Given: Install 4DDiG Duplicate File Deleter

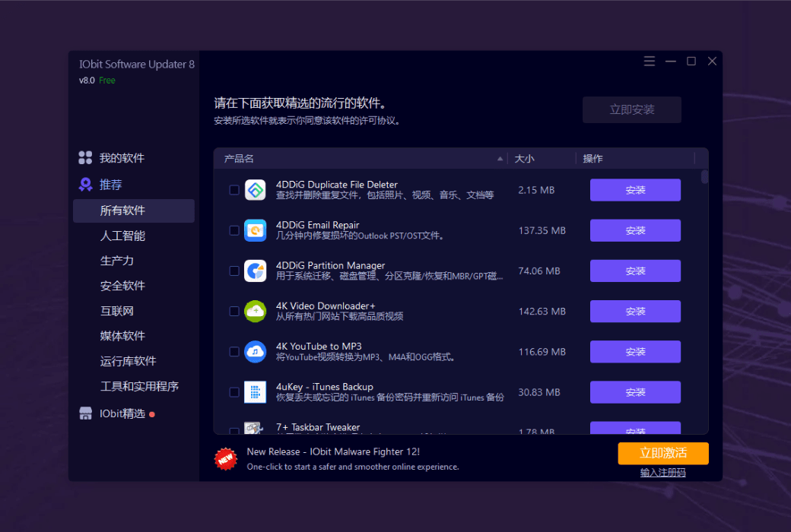Looking at the screenshot, I should point(635,190).
